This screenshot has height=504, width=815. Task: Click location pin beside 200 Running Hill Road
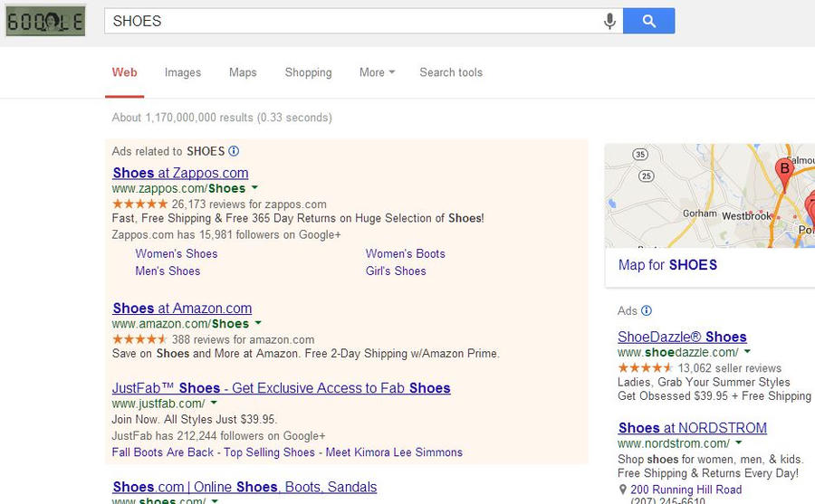click(x=623, y=490)
